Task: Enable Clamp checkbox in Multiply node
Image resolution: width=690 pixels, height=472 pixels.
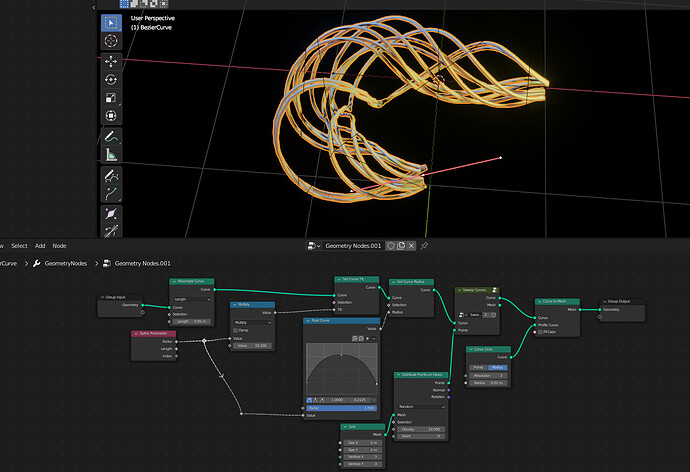Action: [x=235, y=330]
